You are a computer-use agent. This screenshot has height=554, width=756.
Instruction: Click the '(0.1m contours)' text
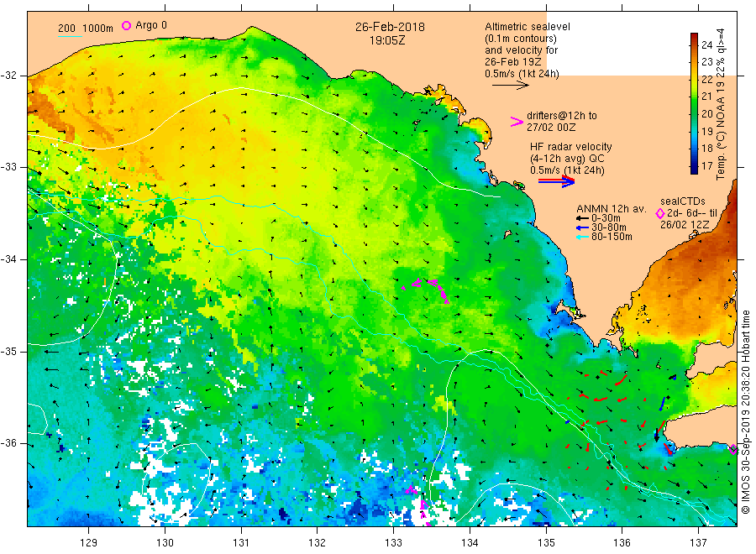click(521, 39)
